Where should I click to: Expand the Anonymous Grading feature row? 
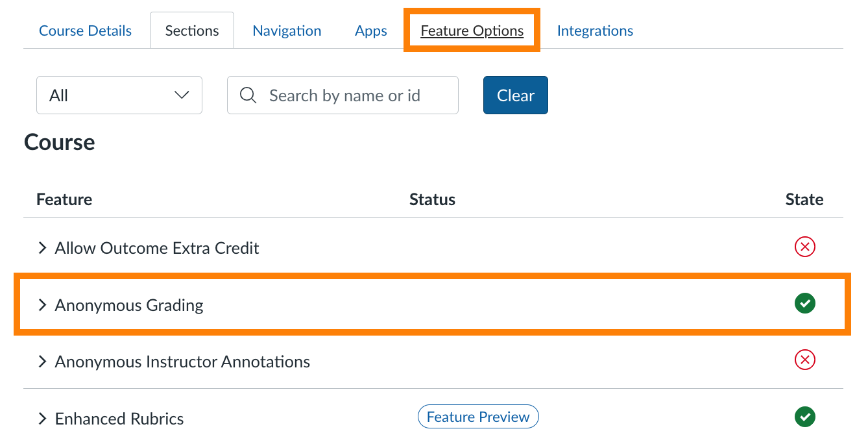(x=43, y=305)
